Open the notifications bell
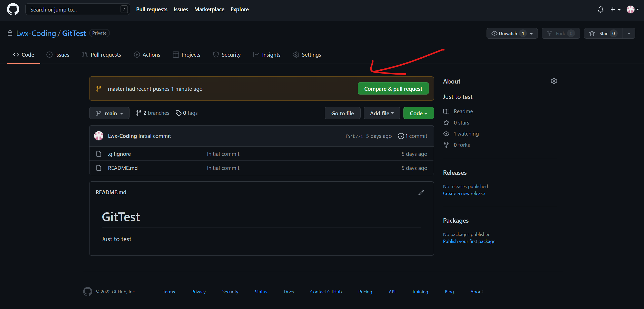644x309 pixels. pyautogui.click(x=600, y=9)
